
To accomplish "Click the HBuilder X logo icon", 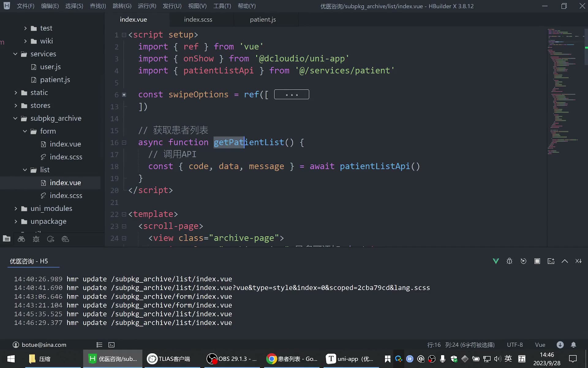I will click(7, 6).
